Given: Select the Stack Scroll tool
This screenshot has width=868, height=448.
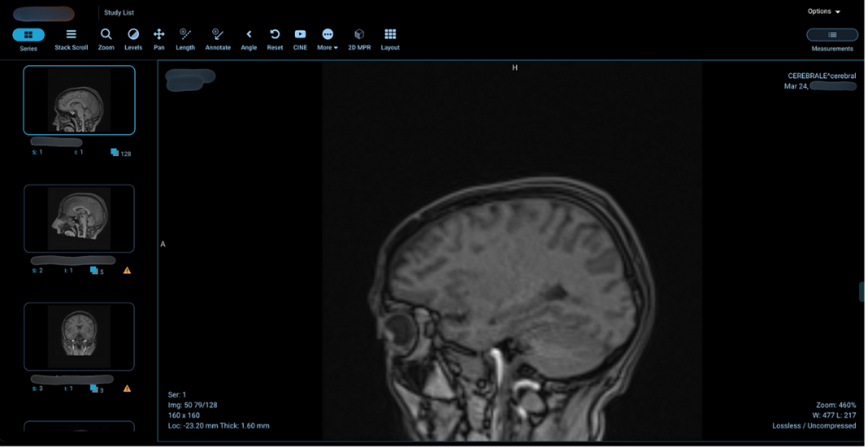Looking at the screenshot, I should point(71,39).
